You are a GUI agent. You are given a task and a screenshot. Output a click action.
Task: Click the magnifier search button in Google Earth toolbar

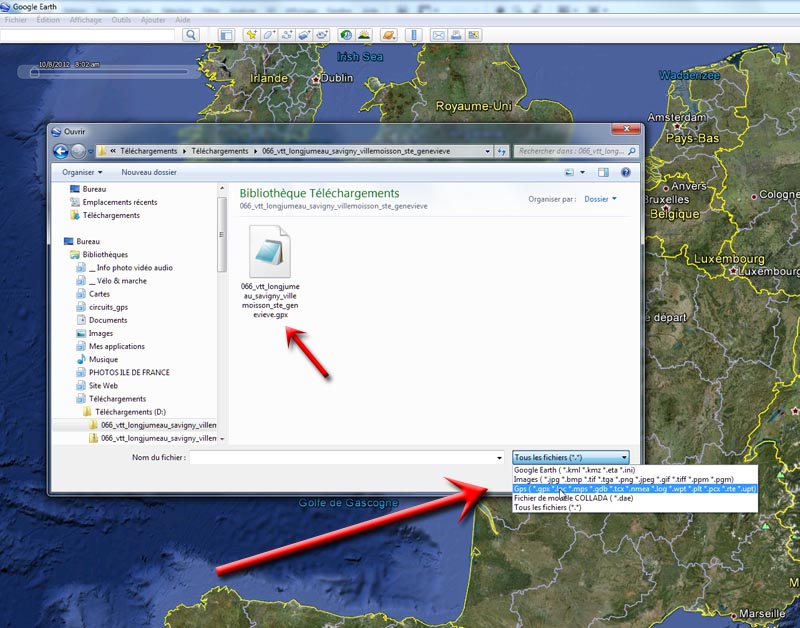tap(191, 35)
